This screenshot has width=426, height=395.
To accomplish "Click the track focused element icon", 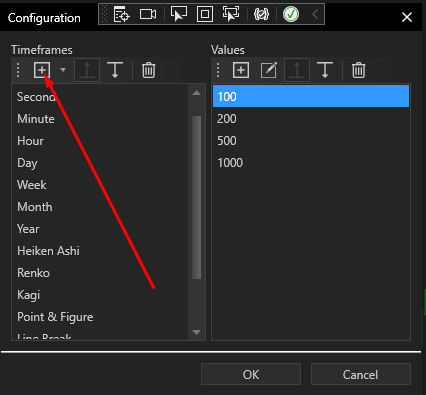I will coord(231,14).
